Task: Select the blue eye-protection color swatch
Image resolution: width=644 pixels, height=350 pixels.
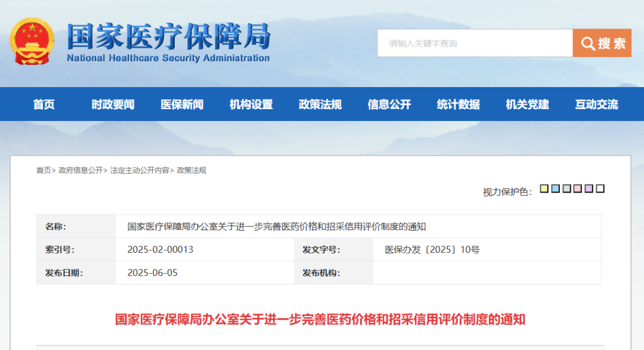Action: coord(556,189)
